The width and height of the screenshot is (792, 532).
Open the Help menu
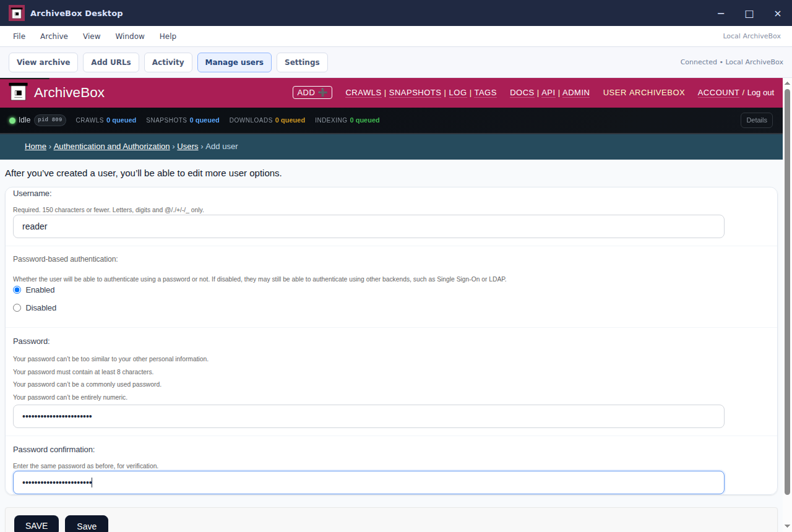point(168,36)
